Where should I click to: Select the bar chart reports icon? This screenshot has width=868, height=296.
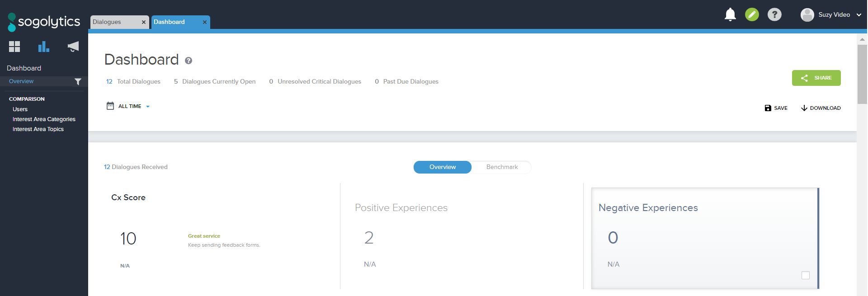43,47
